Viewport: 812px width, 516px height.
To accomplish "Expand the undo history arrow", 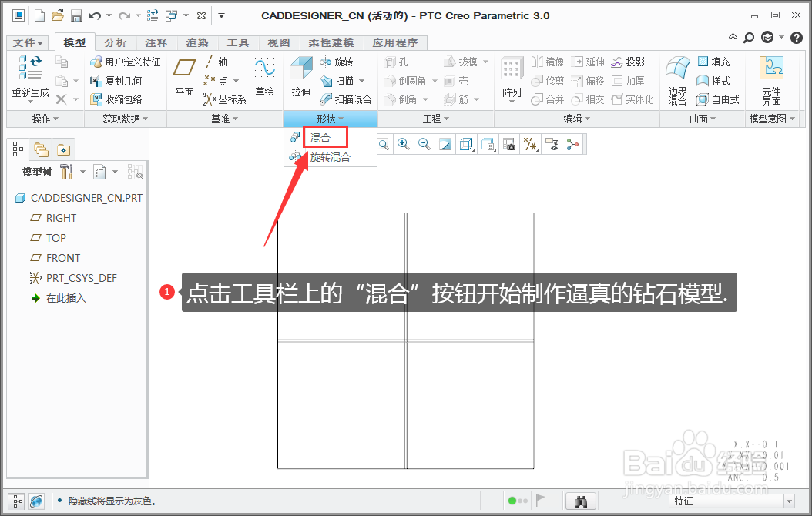I will [x=109, y=15].
